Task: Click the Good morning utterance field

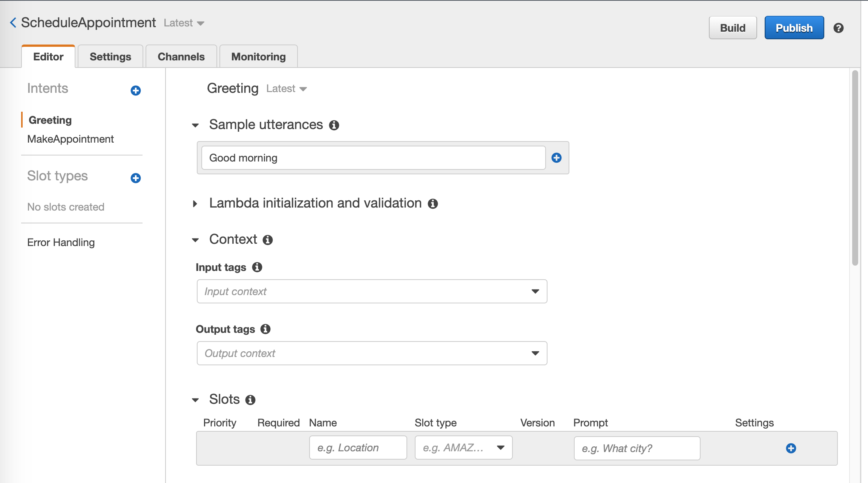Action: click(373, 158)
